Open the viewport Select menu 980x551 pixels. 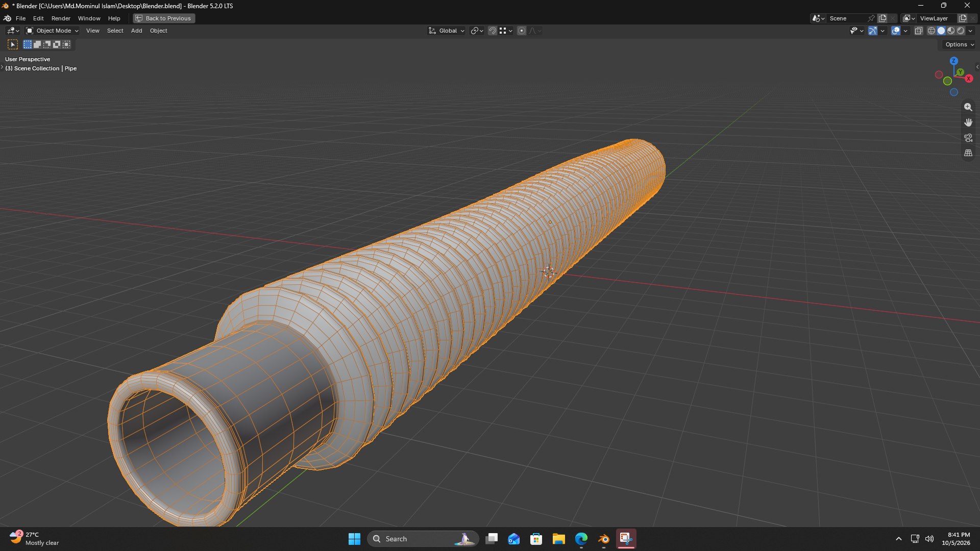coord(115,31)
